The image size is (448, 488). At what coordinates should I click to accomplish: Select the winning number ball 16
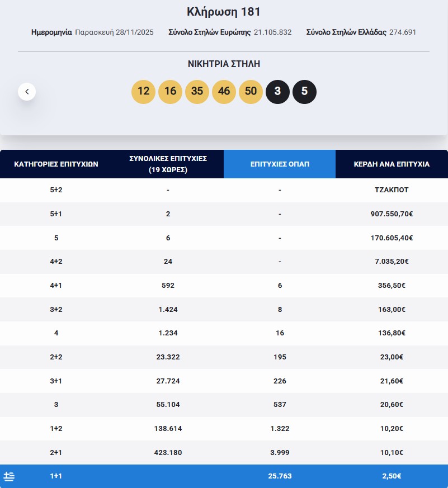pyautogui.click(x=170, y=92)
